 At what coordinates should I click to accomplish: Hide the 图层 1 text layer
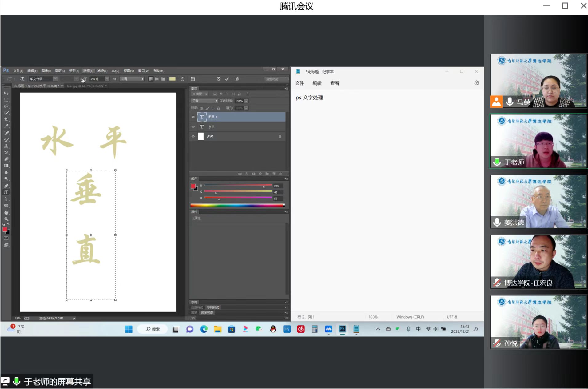click(193, 117)
